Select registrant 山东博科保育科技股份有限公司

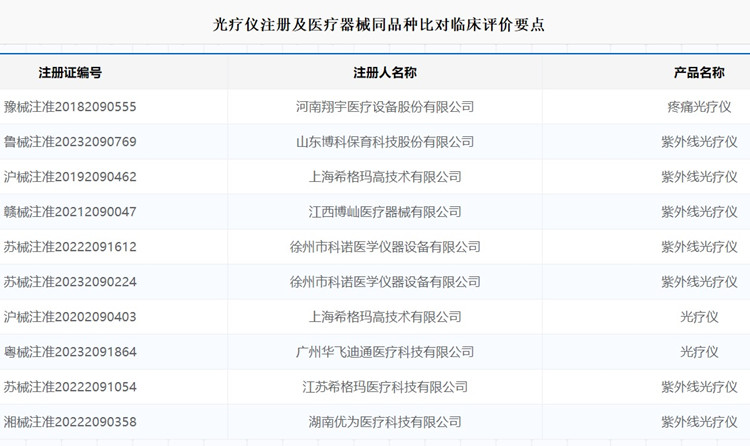[x=385, y=142]
